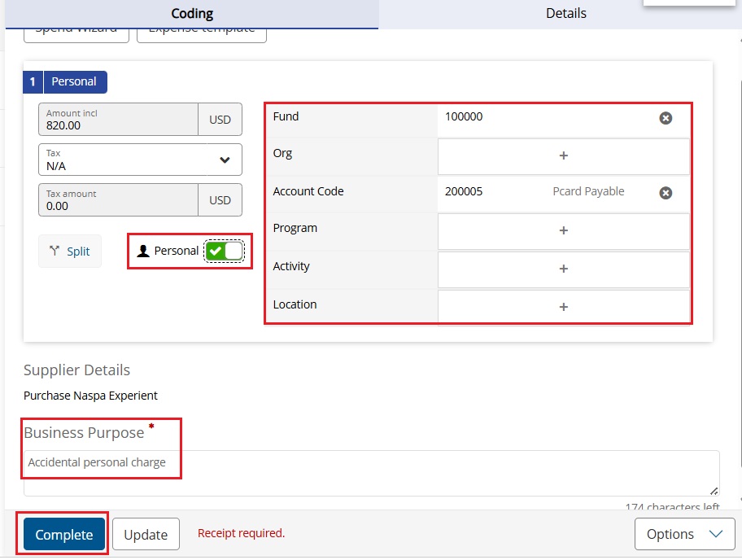Screen dimensions: 742x560
Task: Click the Split arrows icon
Action: click(55, 251)
